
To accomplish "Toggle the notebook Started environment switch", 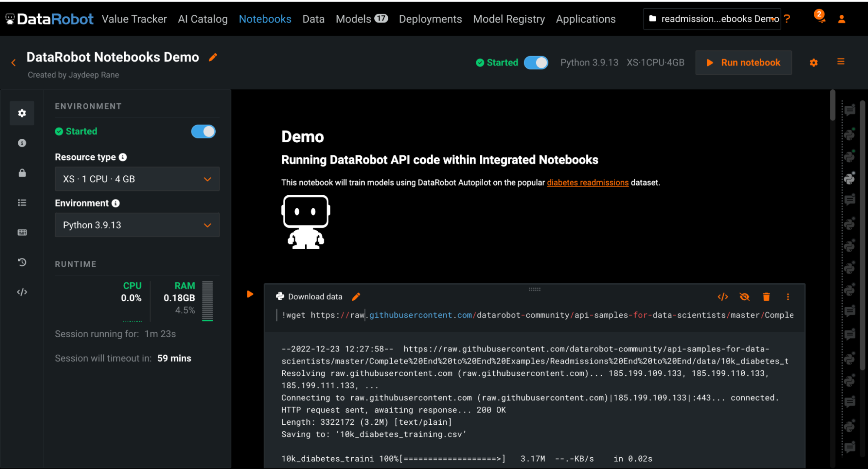I will coord(205,131).
